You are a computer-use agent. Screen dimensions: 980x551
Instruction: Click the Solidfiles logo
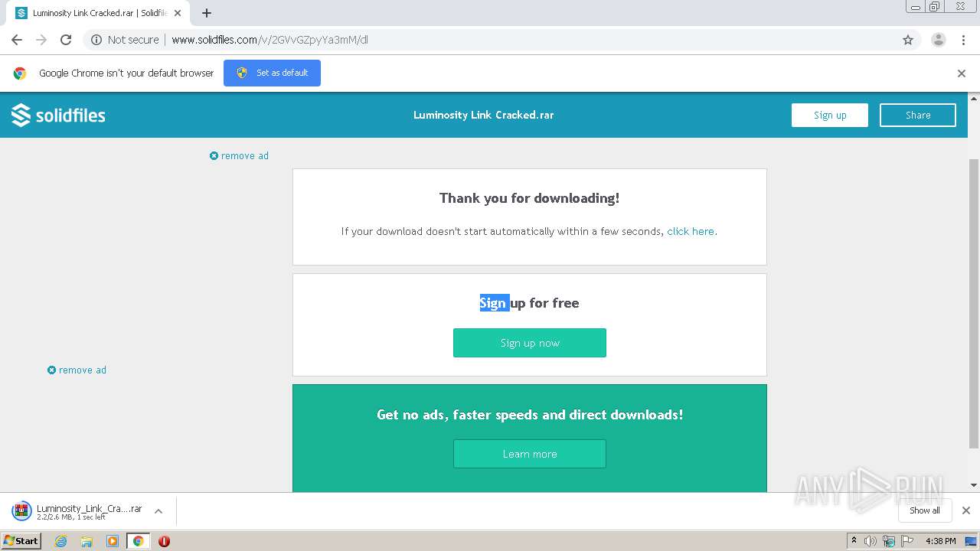58,115
